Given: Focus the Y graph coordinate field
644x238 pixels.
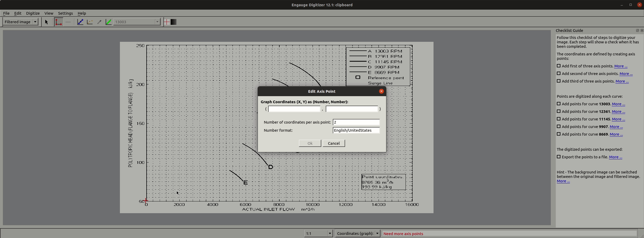Looking at the screenshot, I should [x=352, y=109].
